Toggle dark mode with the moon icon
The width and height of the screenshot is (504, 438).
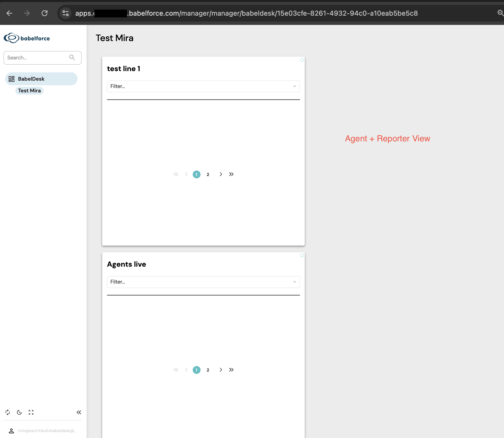19,412
